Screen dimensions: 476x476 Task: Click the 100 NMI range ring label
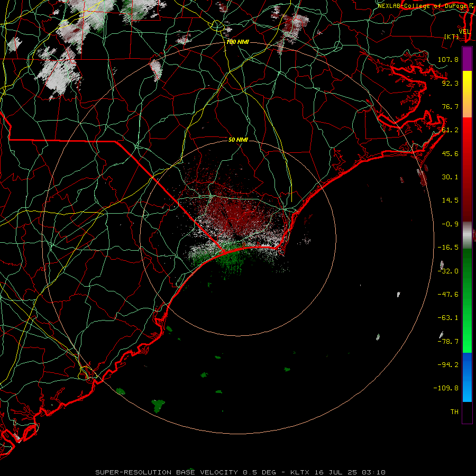[x=237, y=42]
